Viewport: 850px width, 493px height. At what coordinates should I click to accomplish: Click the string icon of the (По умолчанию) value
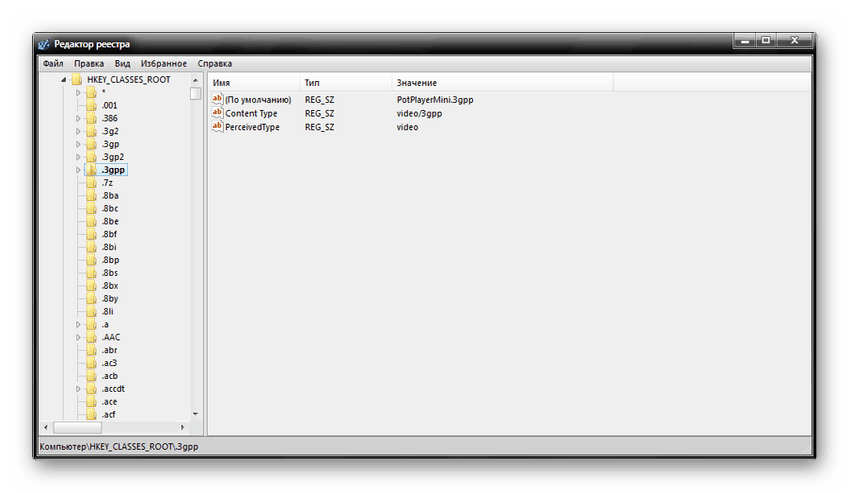217,100
